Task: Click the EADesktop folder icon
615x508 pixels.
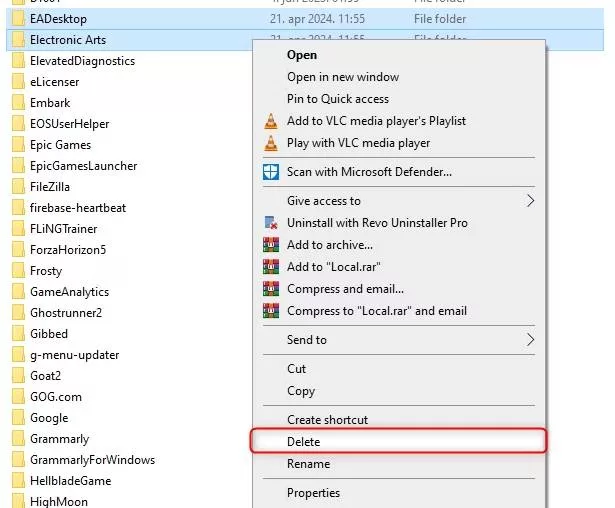Action: pyautogui.click(x=18, y=19)
